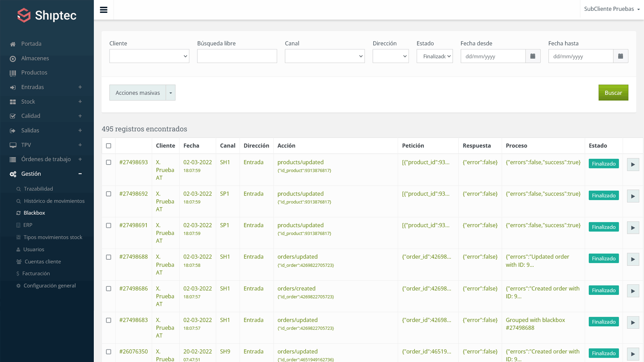Image resolution: width=644 pixels, height=362 pixels.
Task: Open the Fecha desde calendar picker icon
Action: click(533, 56)
